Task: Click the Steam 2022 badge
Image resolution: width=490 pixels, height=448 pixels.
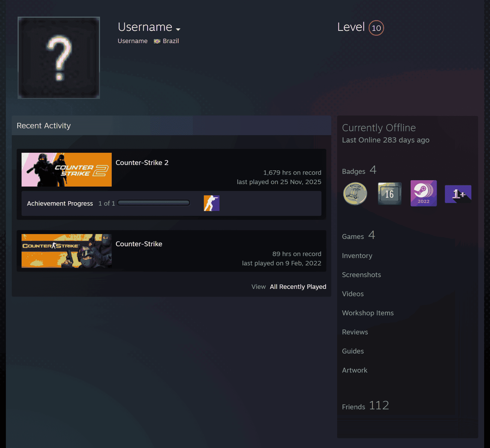Action: pos(424,193)
